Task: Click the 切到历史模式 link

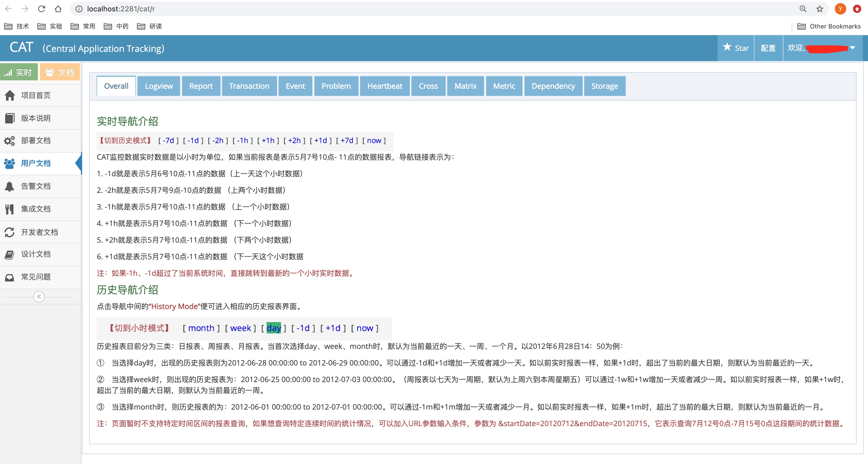Action: [125, 140]
